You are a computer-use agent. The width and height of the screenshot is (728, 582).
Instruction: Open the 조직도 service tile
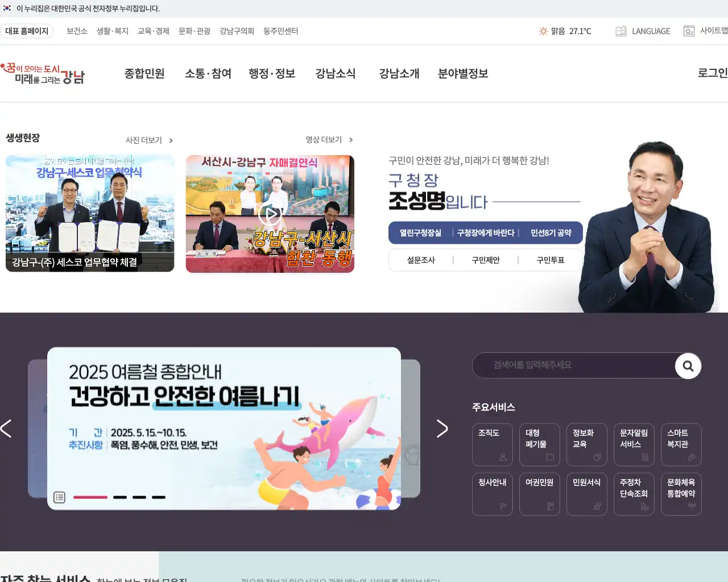click(x=493, y=444)
